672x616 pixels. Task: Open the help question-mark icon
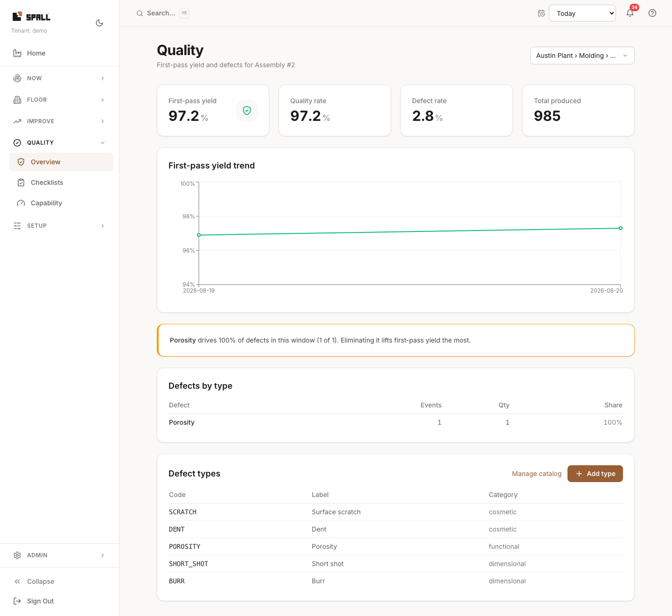coord(652,13)
